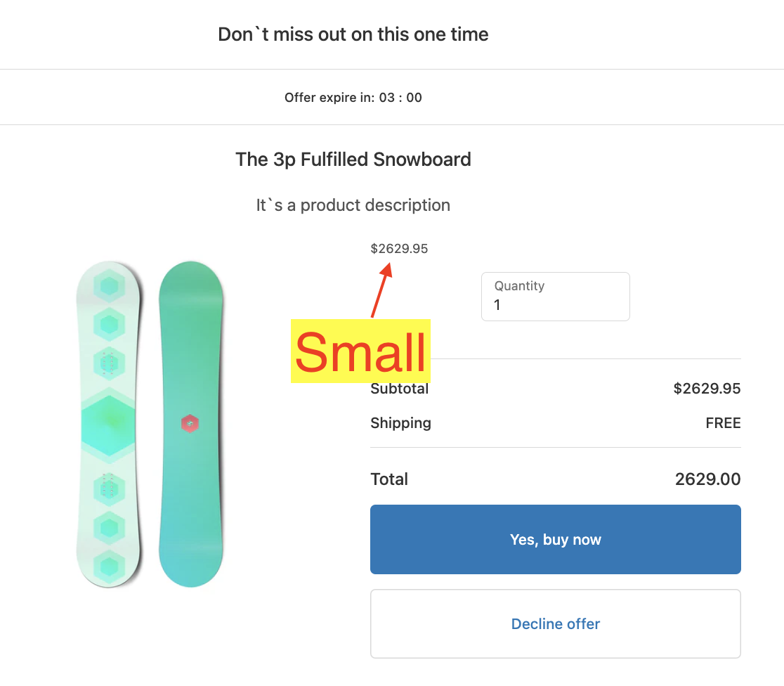Click the white hexagon-patterned snowboard image
Screen dimensions: 784x686
tap(109, 424)
